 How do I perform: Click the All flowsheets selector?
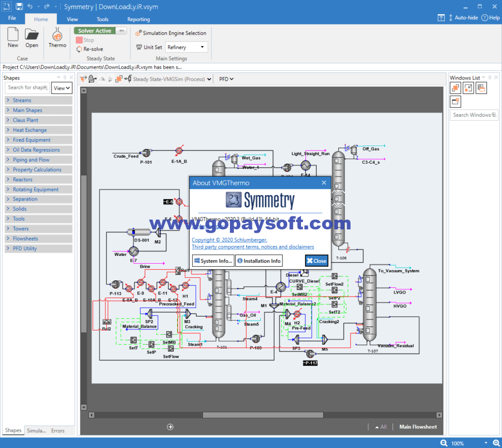381,427
